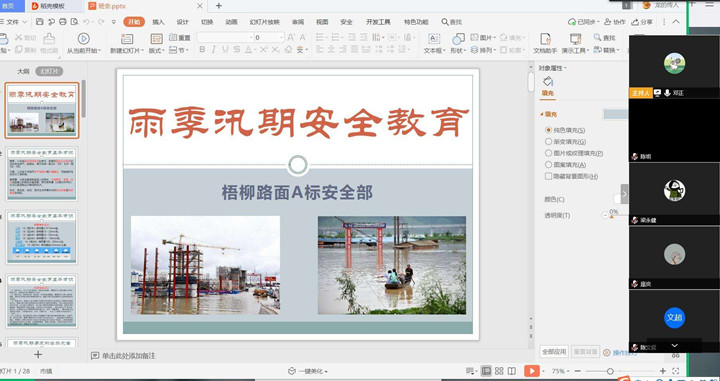Click the zoom slider handle in status bar
This screenshot has height=381, width=720.
610,371
